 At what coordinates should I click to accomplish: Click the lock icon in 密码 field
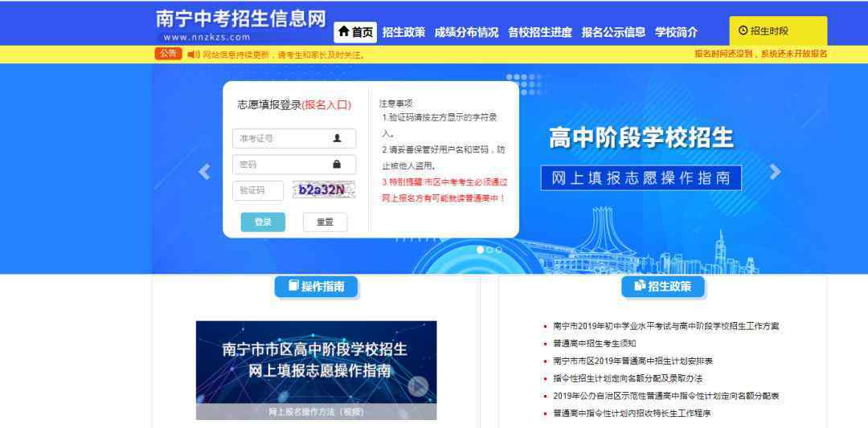pos(337,165)
